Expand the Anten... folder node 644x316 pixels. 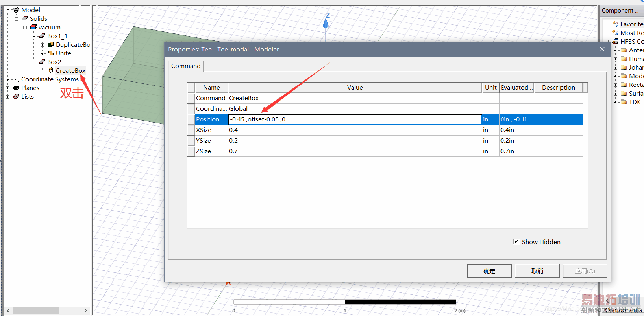click(x=615, y=50)
